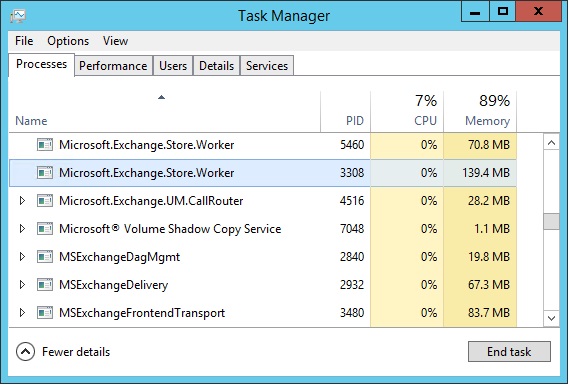Image resolution: width=569 pixels, height=385 pixels.
Task: Sort processes by the Memory column header
Action: click(480, 111)
